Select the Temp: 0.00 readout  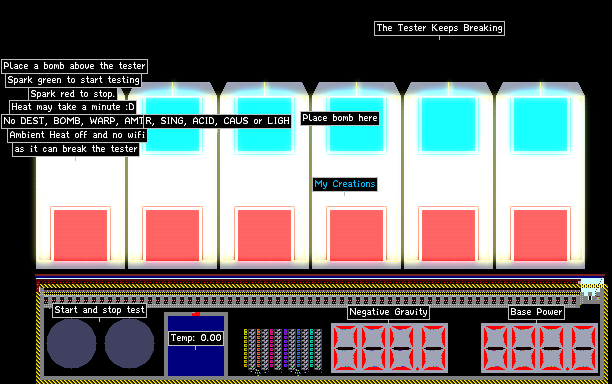pos(196,338)
